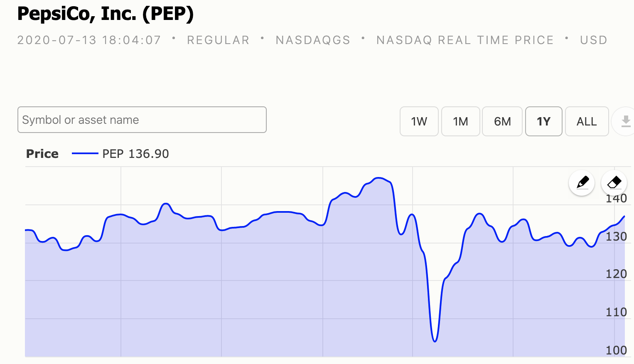This screenshot has width=634, height=364.
Task: Click the 140 price axis label
Action: (616, 199)
